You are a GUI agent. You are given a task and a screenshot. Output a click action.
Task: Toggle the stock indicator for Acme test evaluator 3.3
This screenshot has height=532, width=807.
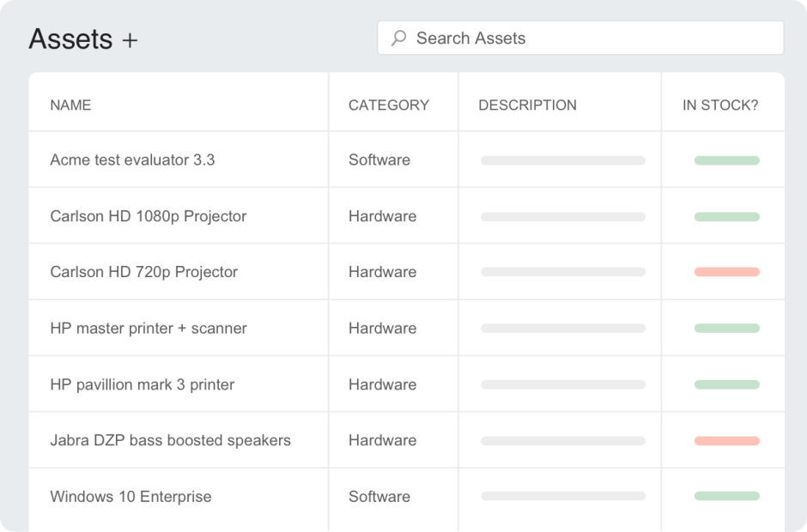[x=724, y=160]
